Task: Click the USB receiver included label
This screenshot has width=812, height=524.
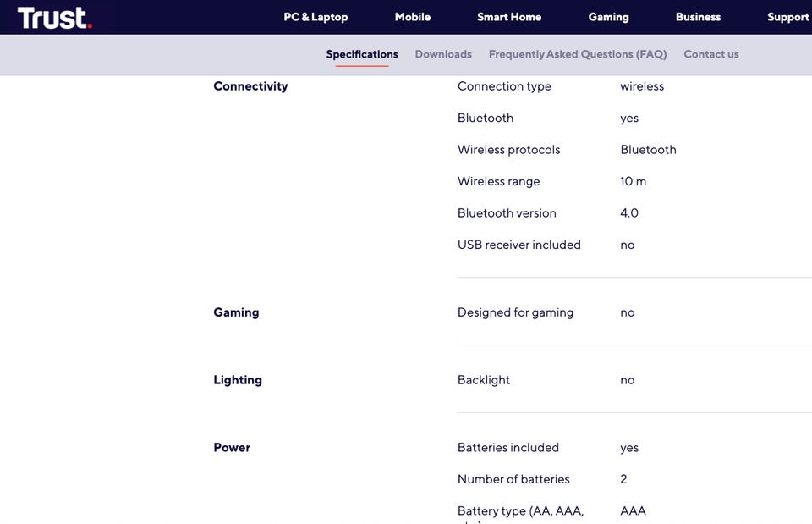Action: pos(518,245)
